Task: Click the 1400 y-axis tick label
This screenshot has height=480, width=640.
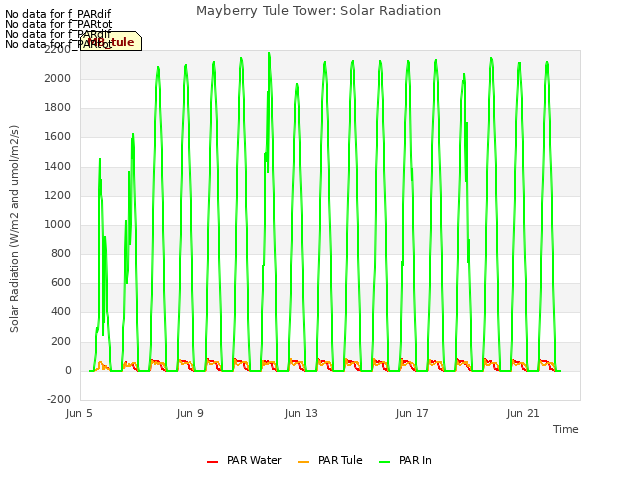Action: (x=58, y=166)
